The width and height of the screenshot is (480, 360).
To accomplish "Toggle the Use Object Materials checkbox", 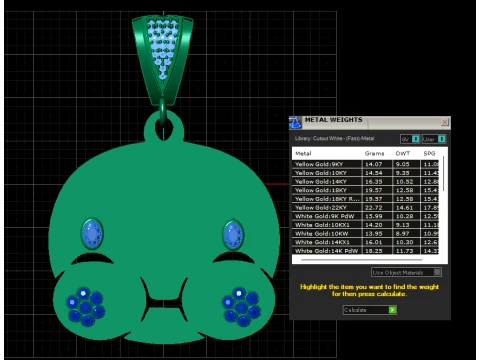I will pyautogui.click(x=437, y=272).
